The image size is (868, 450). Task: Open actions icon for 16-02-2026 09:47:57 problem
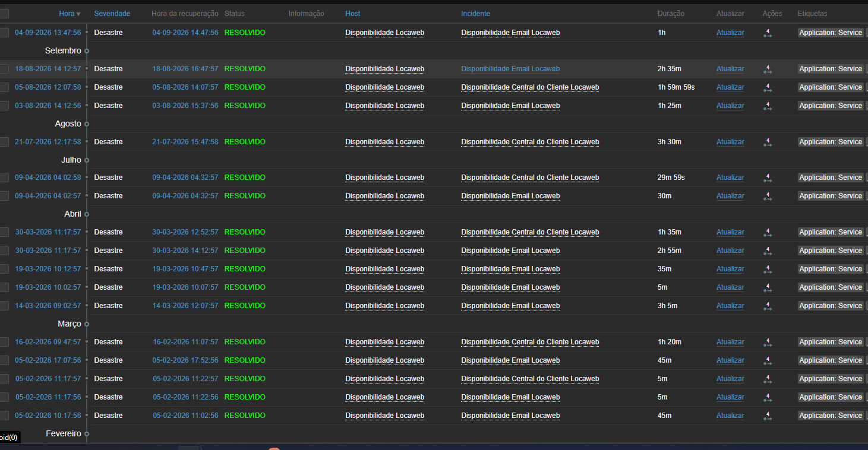coord(767,343)
